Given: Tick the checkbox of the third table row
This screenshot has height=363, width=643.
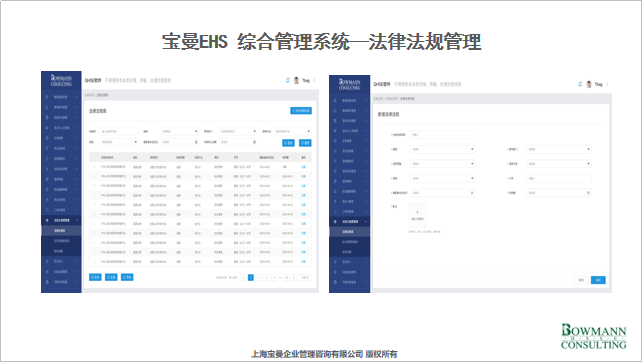Looking at the screenshot, I should click(95, 186).
